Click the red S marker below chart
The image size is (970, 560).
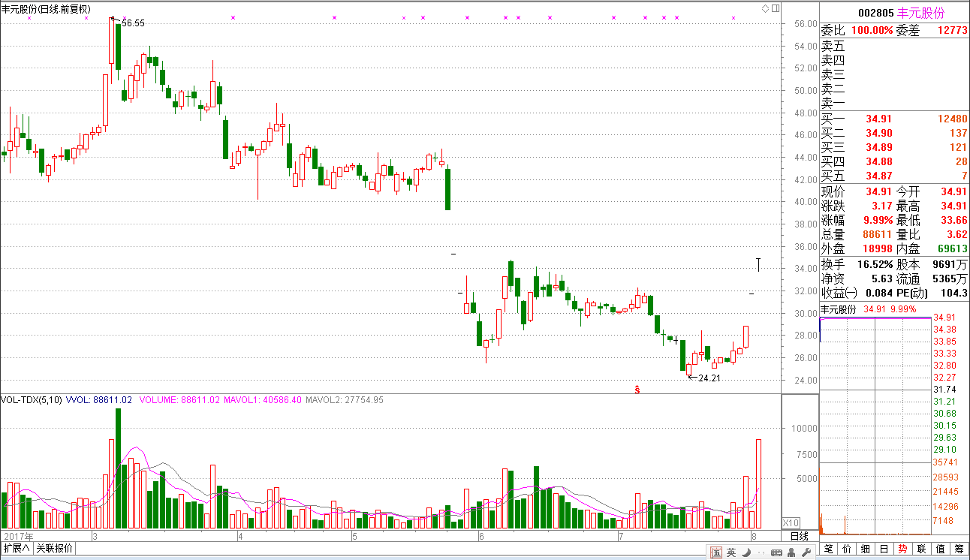point(637,390)
